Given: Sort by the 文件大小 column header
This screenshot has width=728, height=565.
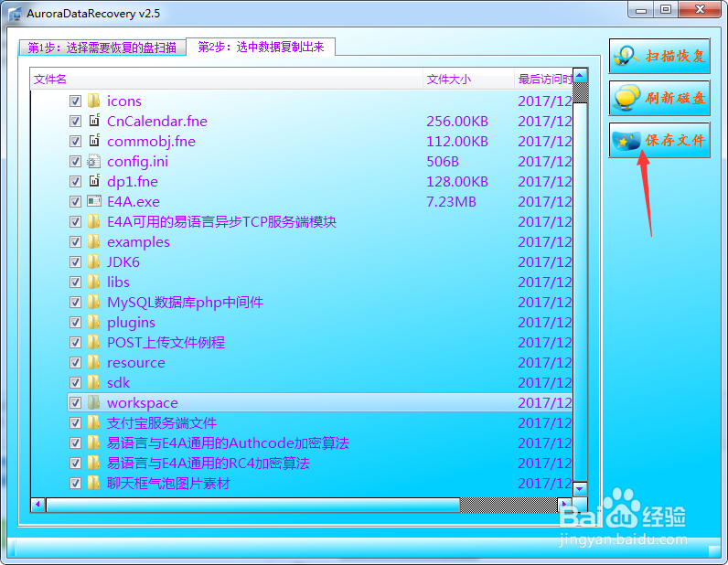Looking at the screenshot, I should 469,80.
